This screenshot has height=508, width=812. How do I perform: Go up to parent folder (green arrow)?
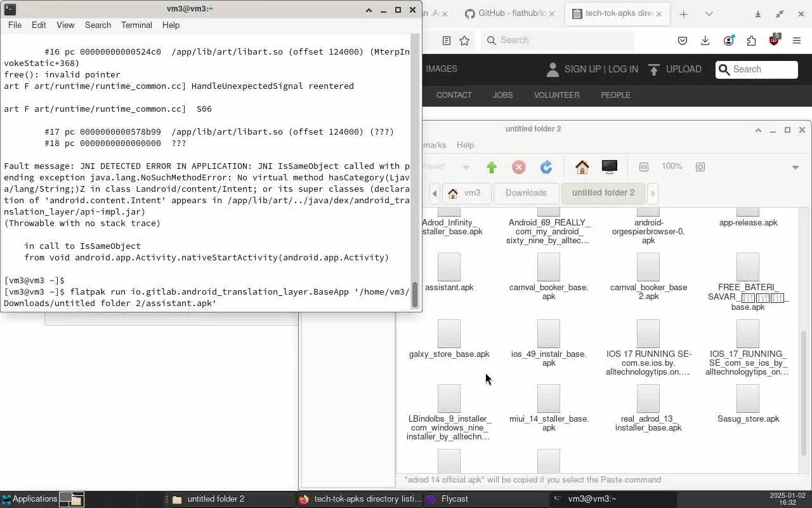tap(492, 167)
